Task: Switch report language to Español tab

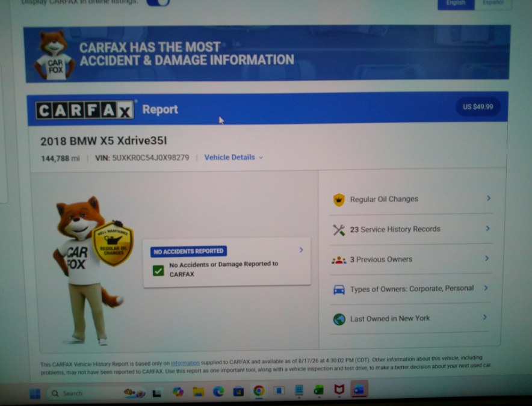Action: click(493, 4)
